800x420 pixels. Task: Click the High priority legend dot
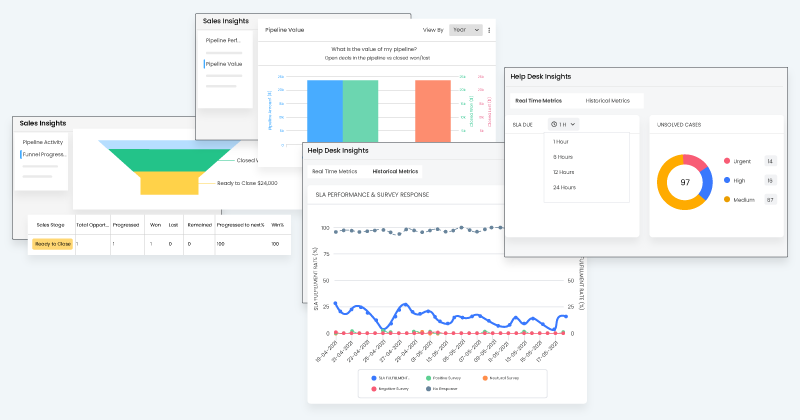click(x=727, y=180)
